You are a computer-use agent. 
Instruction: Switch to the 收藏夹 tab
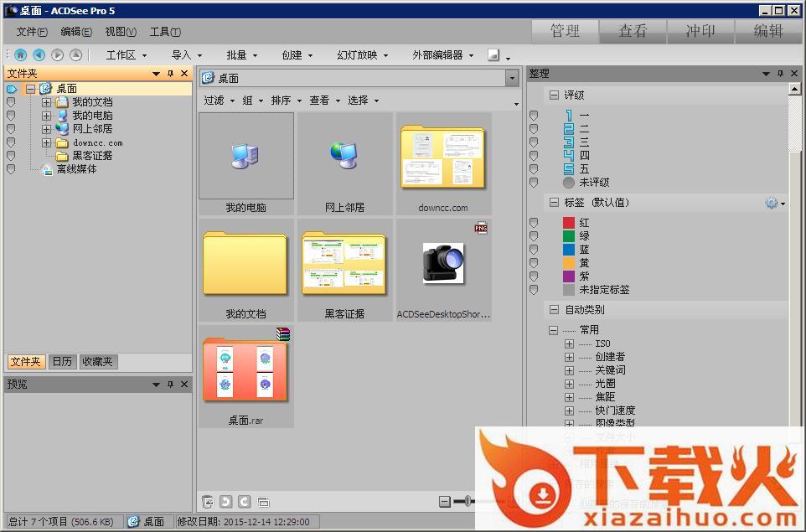click(x=98, y=361)
